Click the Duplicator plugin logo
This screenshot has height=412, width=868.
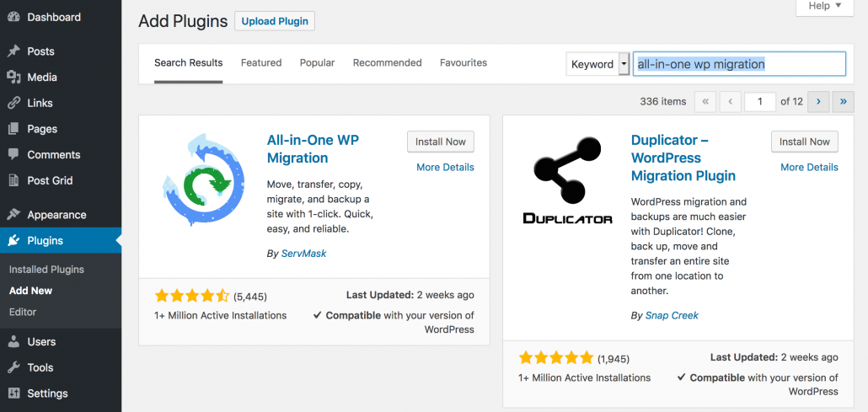click(567, 180)
